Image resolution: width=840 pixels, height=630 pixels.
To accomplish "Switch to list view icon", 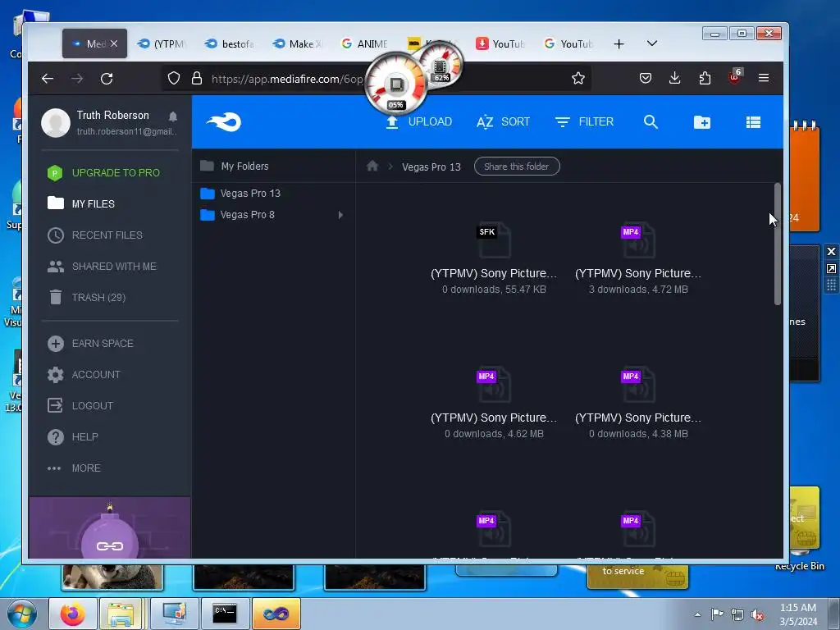I will click(753, 122).
